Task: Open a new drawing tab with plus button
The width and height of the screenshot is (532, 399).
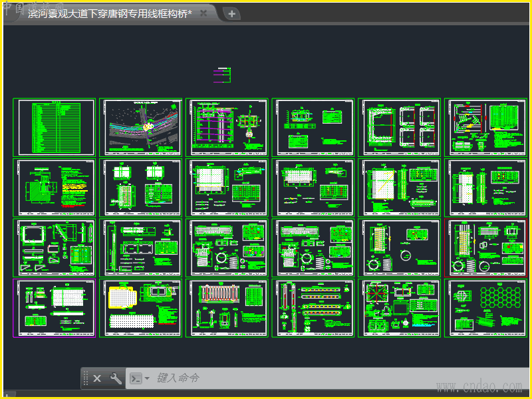Action: point(231,14)
